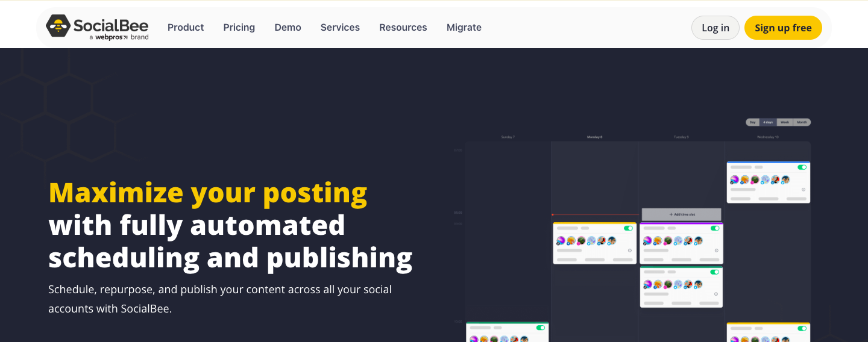Click the Wednesday 10 column header
868x342 pixels.
coord(768,137)
